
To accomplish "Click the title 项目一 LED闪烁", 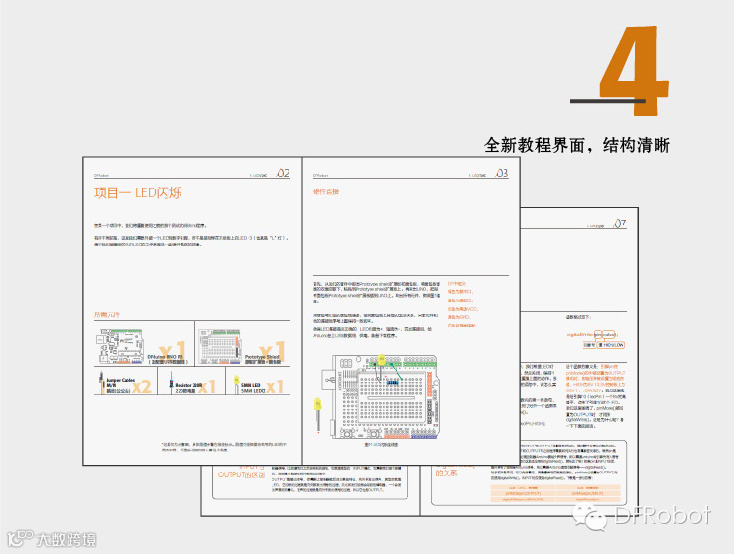I will 138,192.
